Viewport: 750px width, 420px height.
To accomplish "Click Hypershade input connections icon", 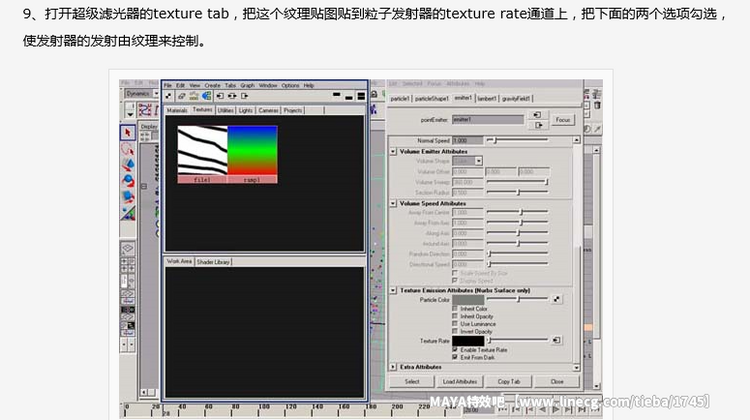I will (220, 96).
